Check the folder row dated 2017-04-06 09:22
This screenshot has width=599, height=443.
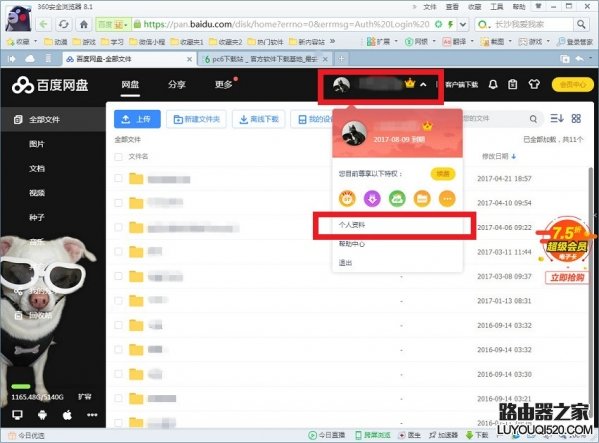click(118, 227)
